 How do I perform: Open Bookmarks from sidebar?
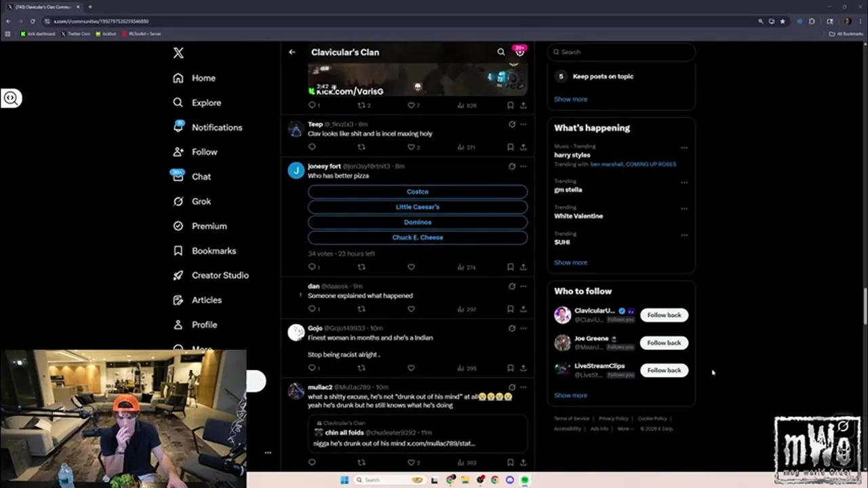pos(205,251)
